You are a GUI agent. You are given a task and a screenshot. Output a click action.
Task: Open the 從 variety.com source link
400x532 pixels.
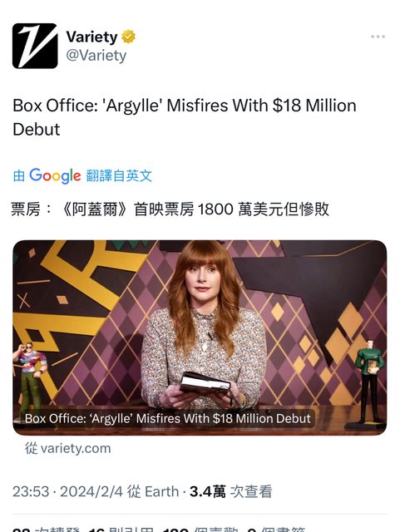tap(68, 448)
